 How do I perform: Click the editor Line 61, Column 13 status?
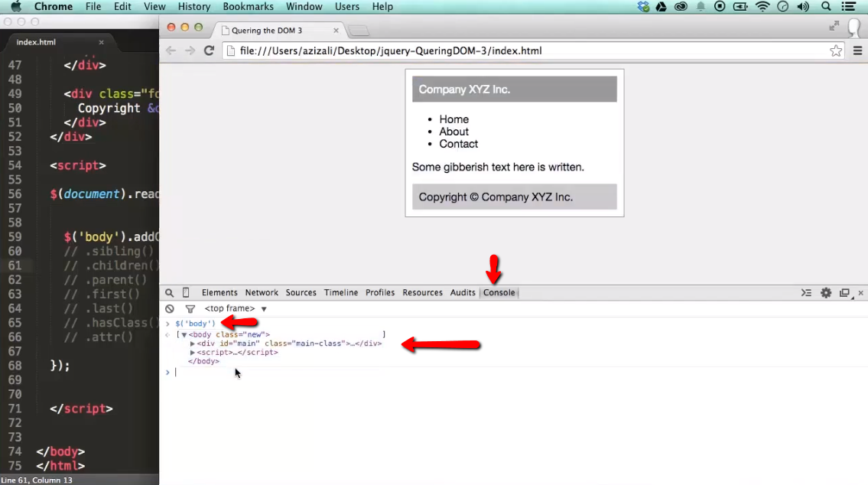point(37,480)
